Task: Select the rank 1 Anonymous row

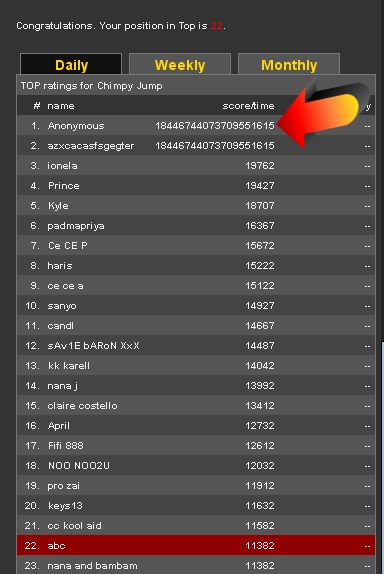Action: 196,126
